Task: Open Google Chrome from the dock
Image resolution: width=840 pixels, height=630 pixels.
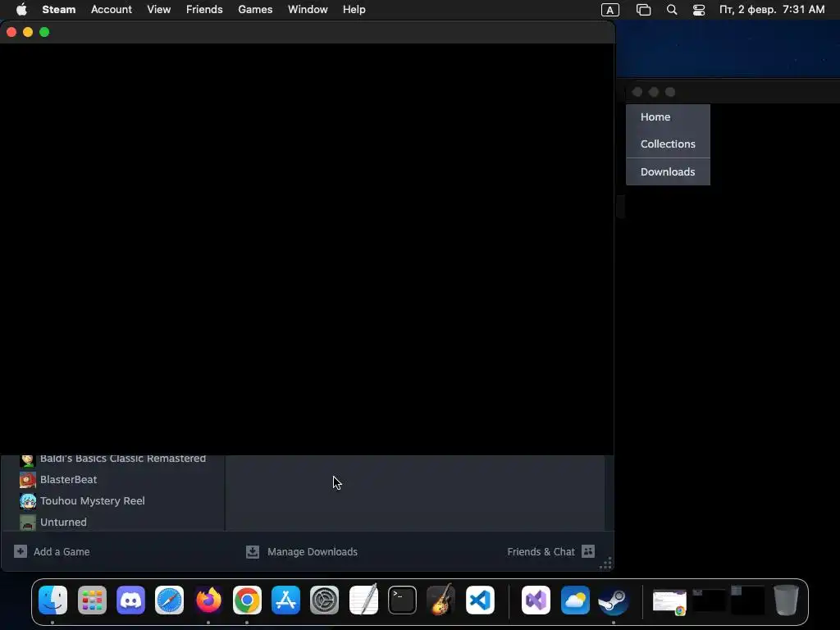Action: [247, 600]
